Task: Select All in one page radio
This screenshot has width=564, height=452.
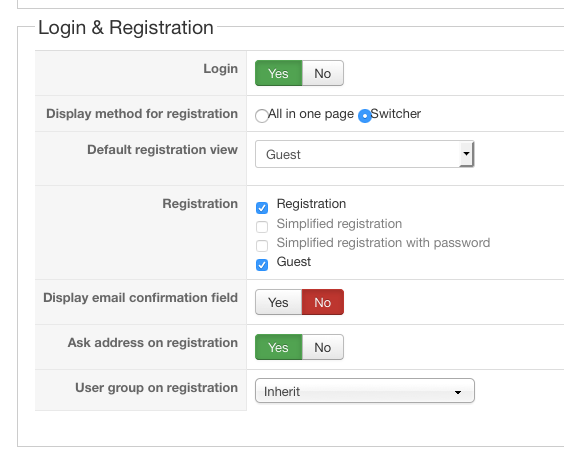Action: click(x=261, y=116)
